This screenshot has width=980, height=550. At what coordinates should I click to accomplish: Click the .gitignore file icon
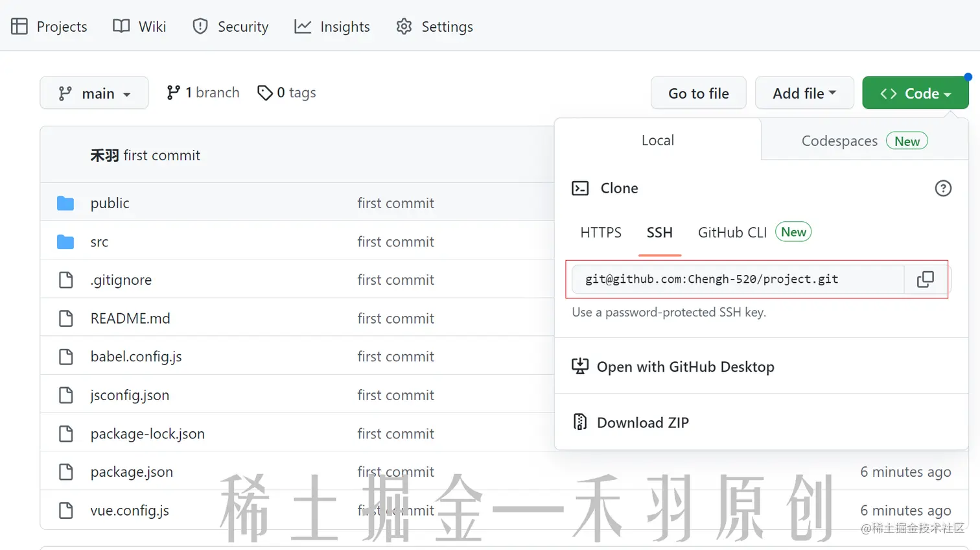tap(65, 280)
